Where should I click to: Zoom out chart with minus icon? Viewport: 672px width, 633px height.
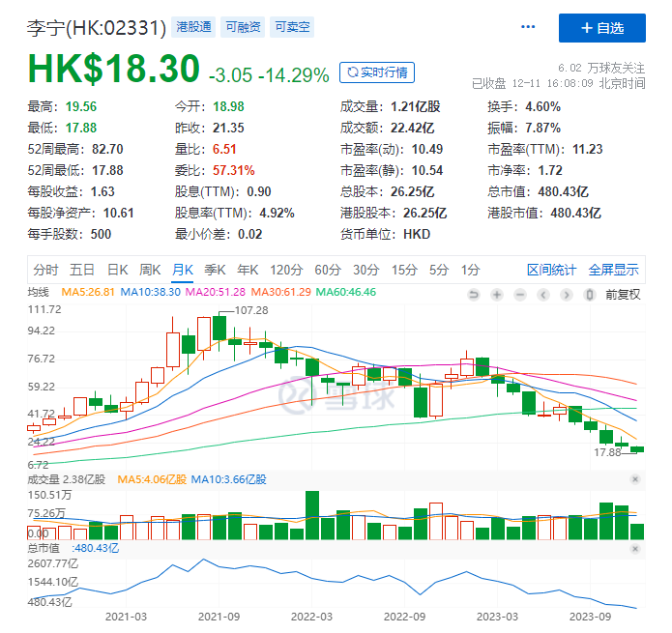click(520, 295)
